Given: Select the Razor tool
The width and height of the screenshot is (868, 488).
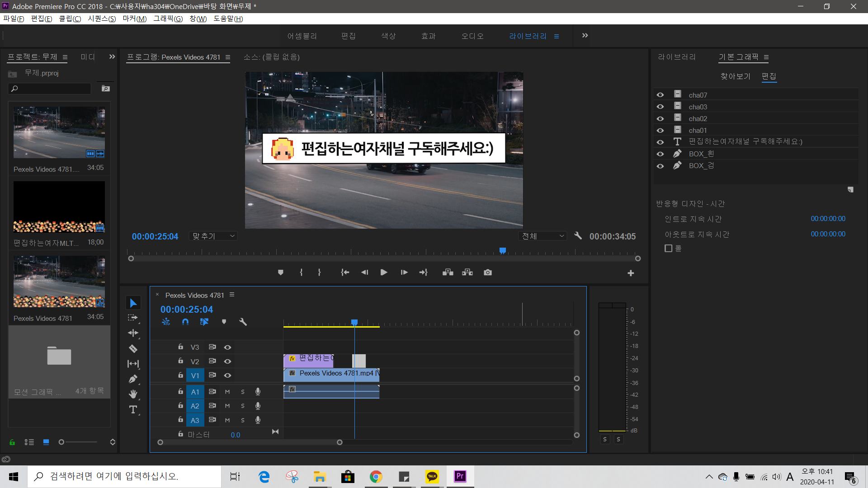Looking at the screenshot, I should click(x=133, y=348).
